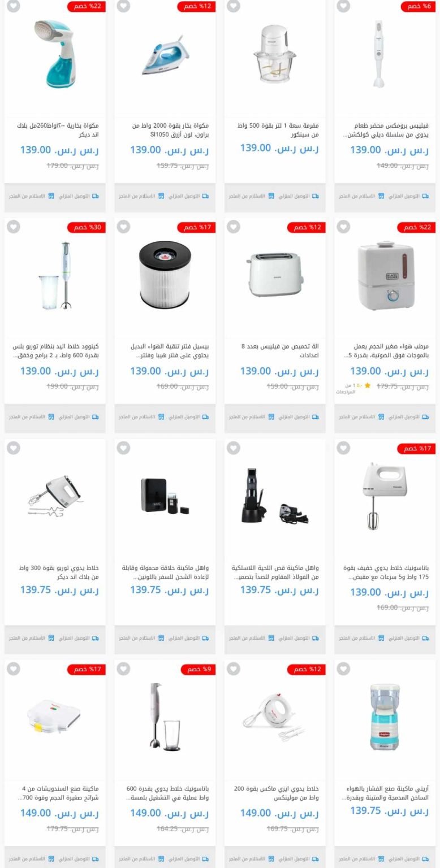
Task: Open Panasonic 600 watt hand blender image
Action: pos(165,716)
